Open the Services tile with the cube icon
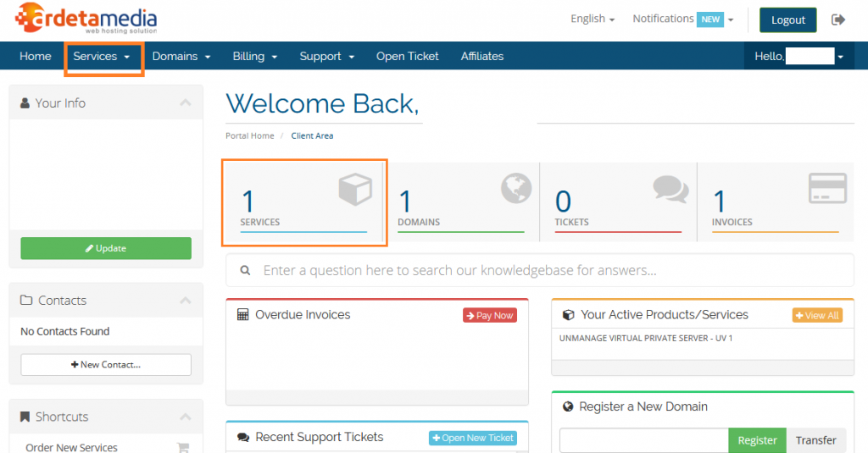 click(x=304, y=203)
